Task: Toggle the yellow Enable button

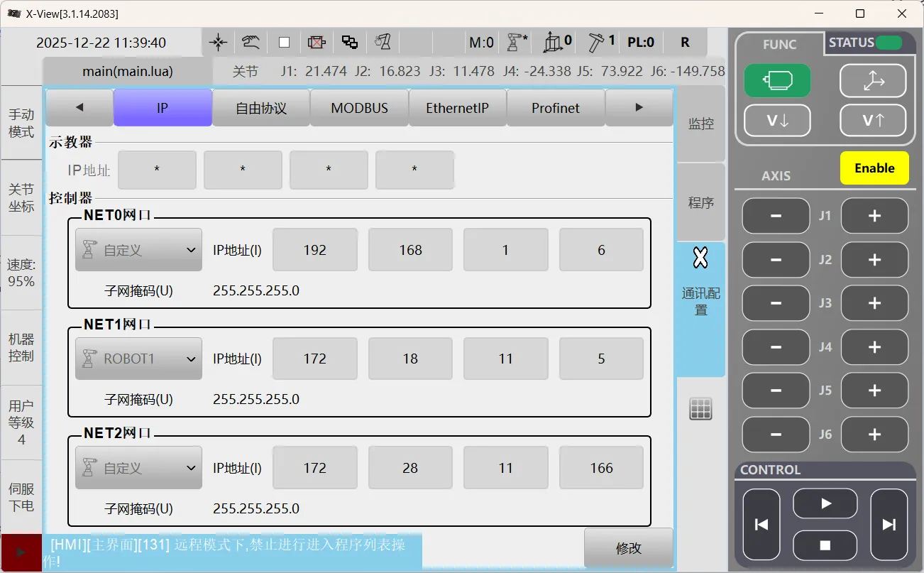Action: (874, 168)
